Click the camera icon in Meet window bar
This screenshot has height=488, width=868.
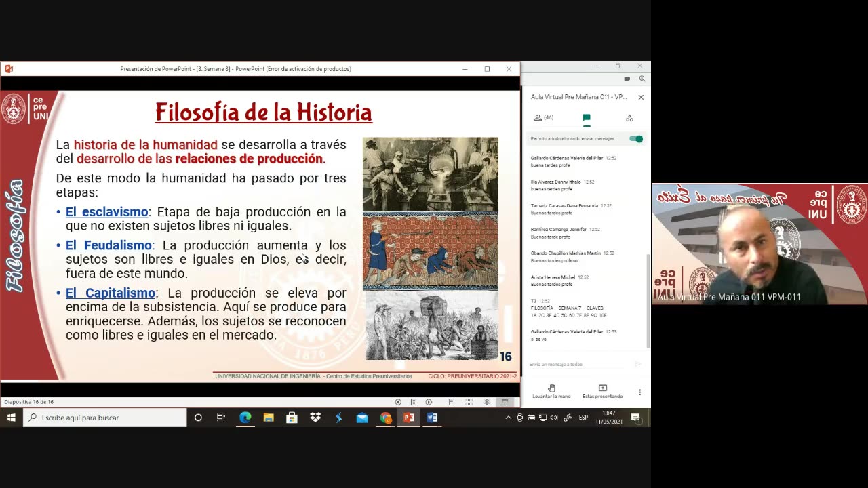click(x=627, y=79)
